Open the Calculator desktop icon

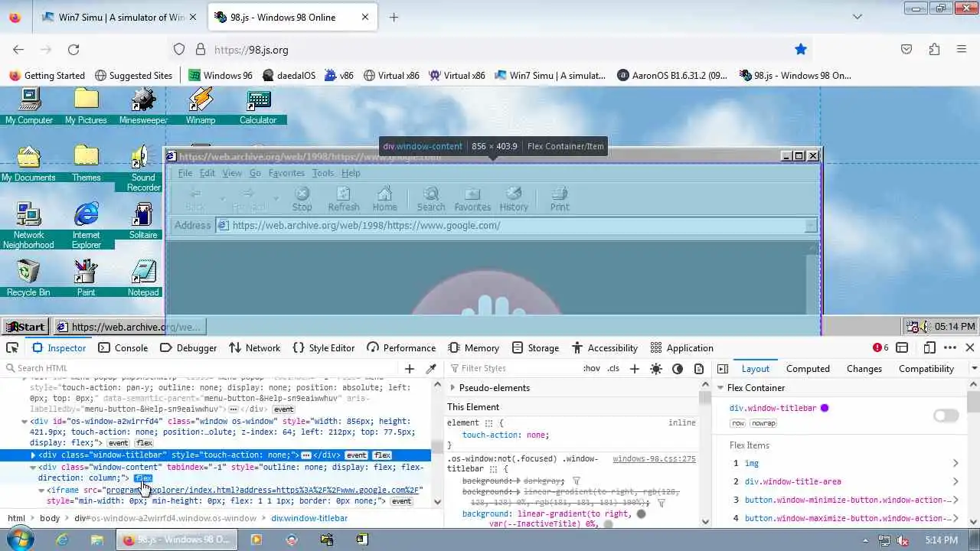[258, 106]
